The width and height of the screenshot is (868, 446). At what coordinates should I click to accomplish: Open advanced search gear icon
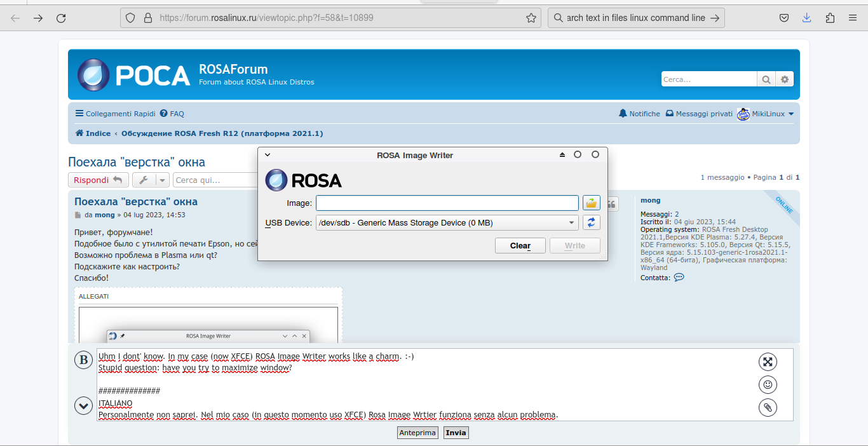[785, 79]
